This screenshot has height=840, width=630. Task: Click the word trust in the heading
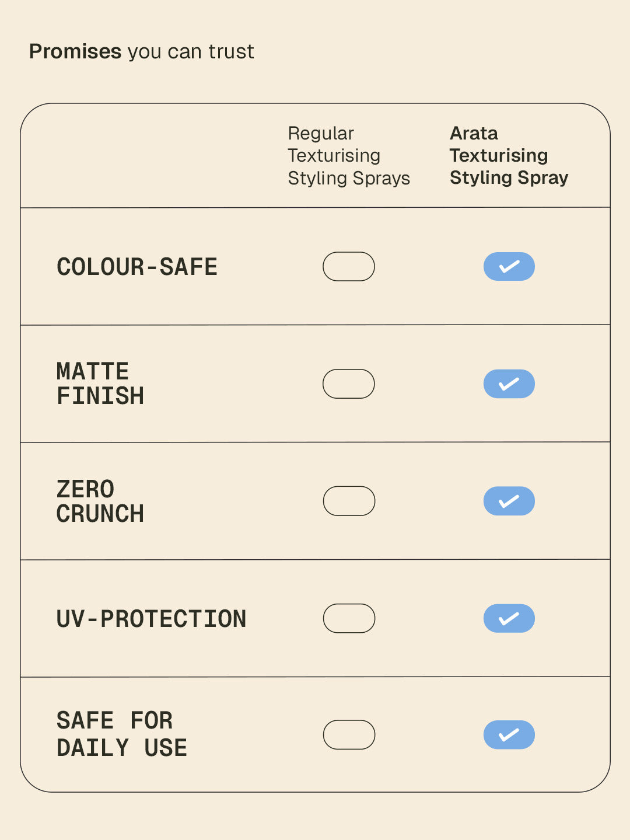pos(232,52)
